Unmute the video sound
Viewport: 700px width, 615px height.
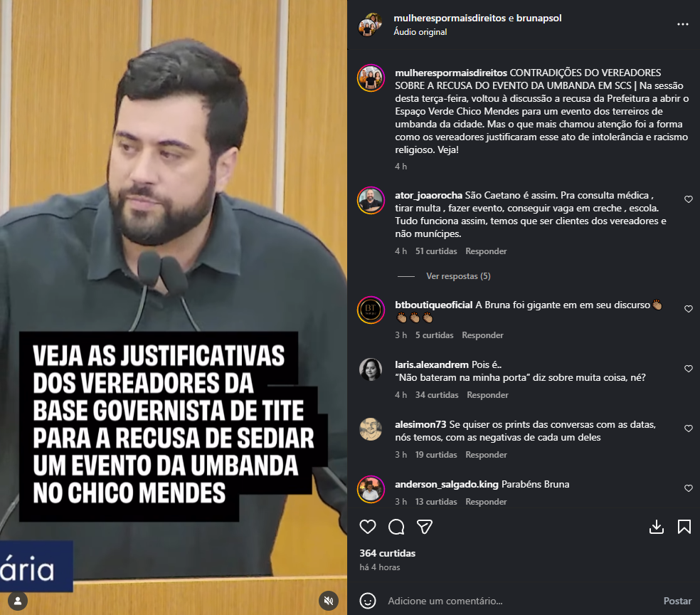[x=329, y=601]
